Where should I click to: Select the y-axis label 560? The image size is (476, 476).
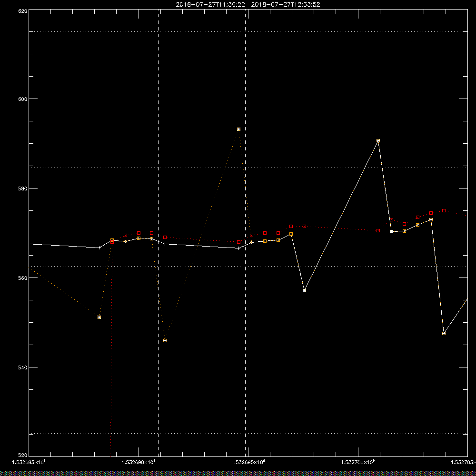[23, 278]
